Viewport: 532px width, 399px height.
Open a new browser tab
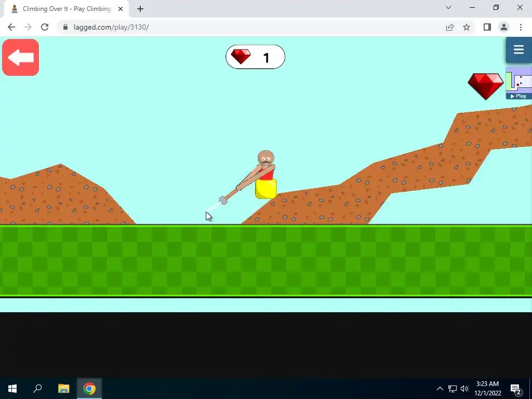tap(140, 9)
